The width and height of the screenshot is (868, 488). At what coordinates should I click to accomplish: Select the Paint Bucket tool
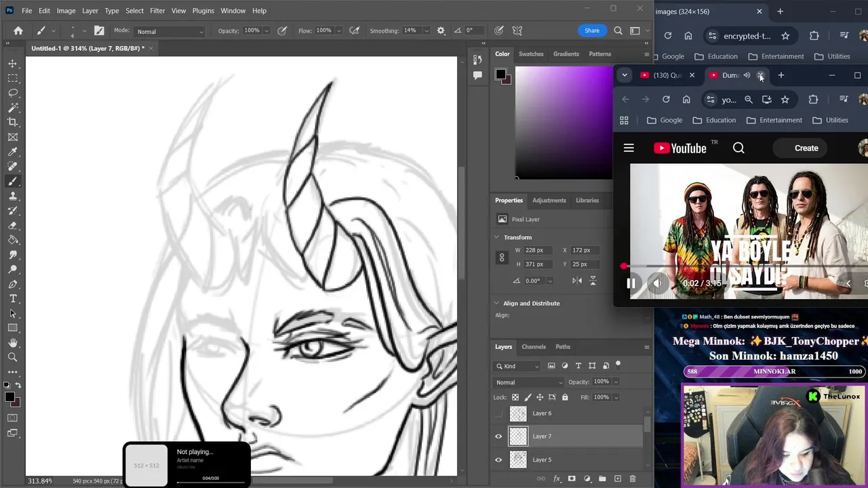[x=13, y=240]
